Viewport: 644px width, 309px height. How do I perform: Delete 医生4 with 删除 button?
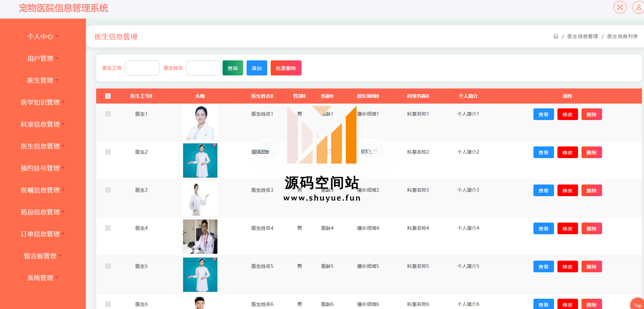pyautogui.click(x=592, y=228)
